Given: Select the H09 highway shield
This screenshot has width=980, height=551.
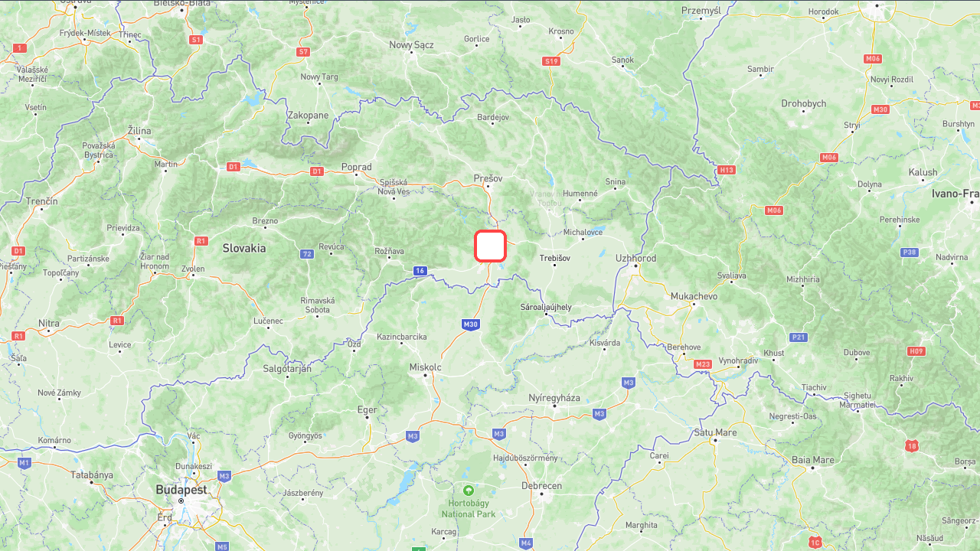Looking at the screenshot, I should pos(916,351).
